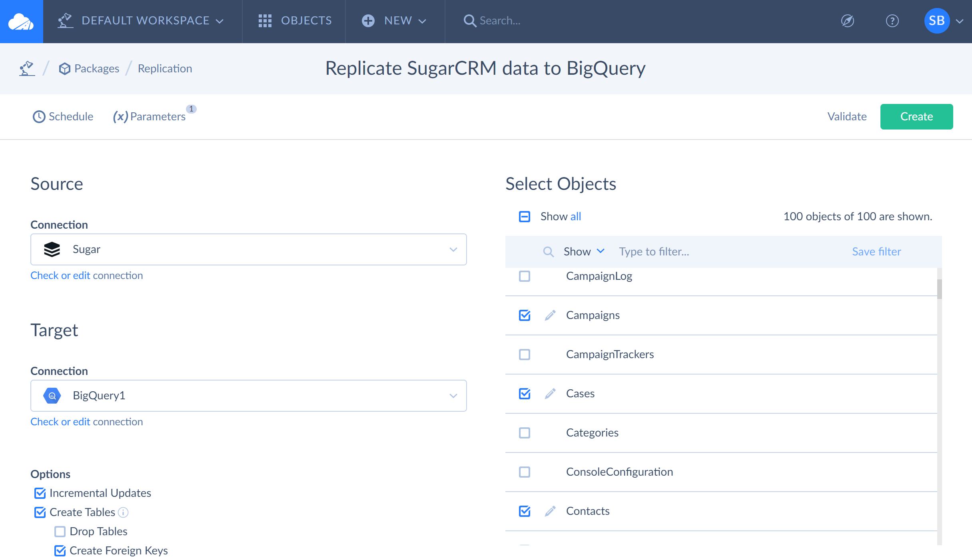Click the CampaignLog object name
The image size is (972, 560).
pyautogui.click(x=599, y=276)
